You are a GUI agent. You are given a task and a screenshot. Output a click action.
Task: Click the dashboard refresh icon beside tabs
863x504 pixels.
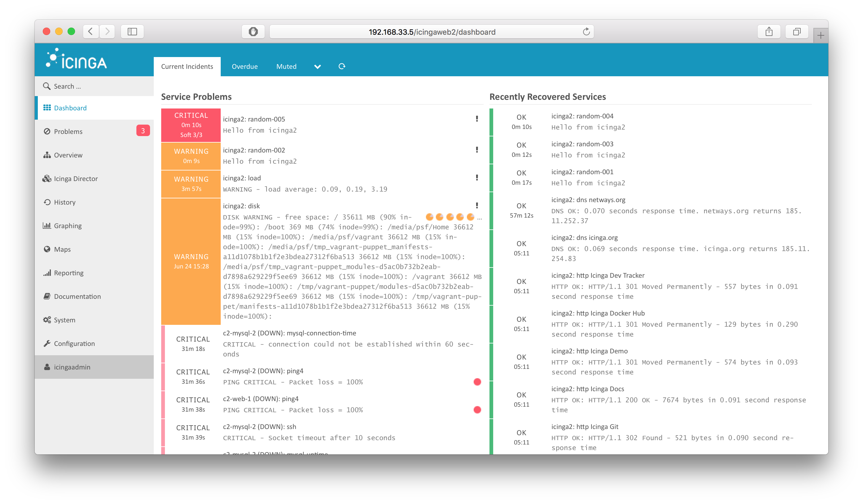pos(341,66)
